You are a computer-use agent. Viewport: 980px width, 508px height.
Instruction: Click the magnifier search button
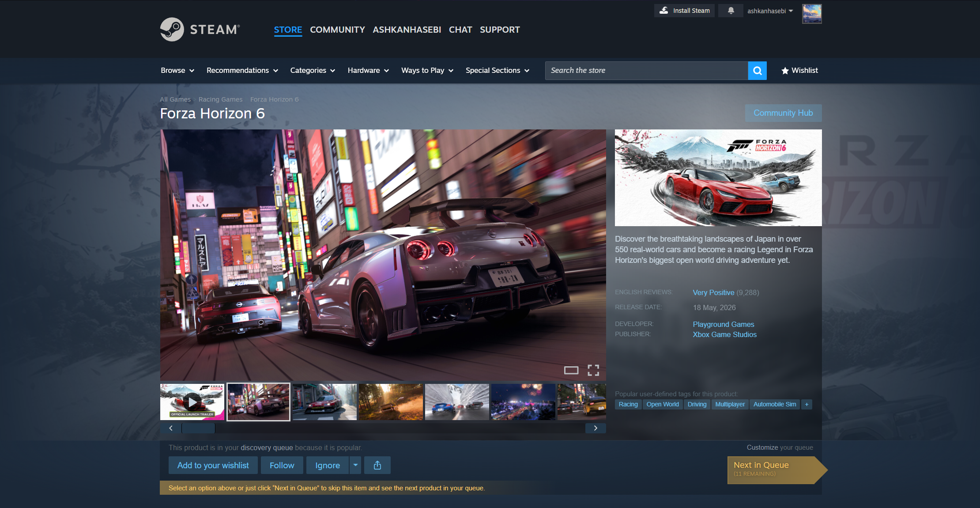click(x=758, y=71)
